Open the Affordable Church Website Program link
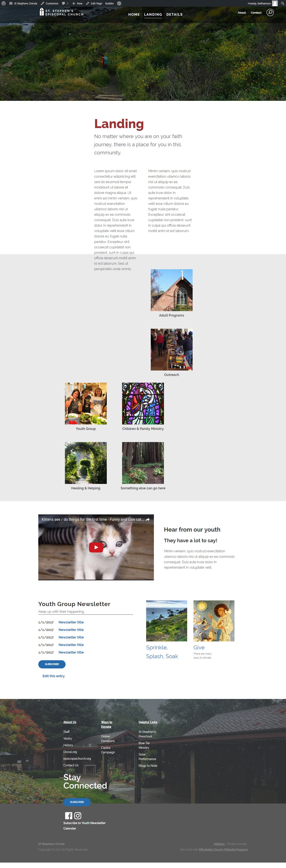The width and height of the screenshot is (286, 868). coord(223,849)
